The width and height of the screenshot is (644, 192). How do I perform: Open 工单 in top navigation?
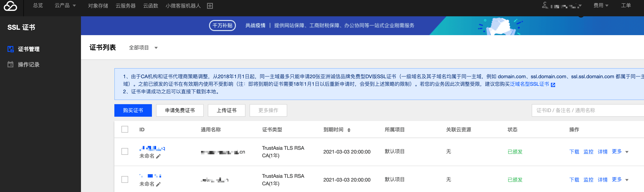626,5
